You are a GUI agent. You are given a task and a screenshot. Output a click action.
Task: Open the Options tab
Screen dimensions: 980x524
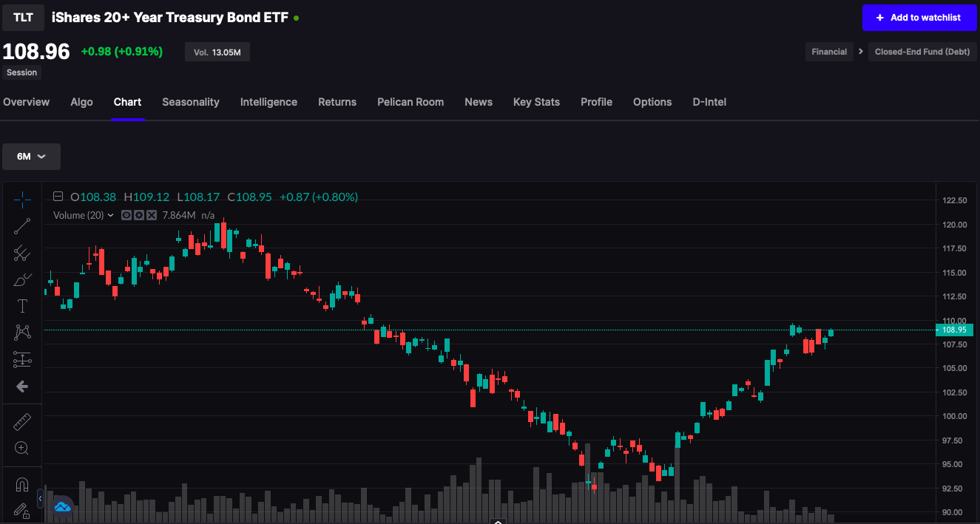click(x=652, y=102)
